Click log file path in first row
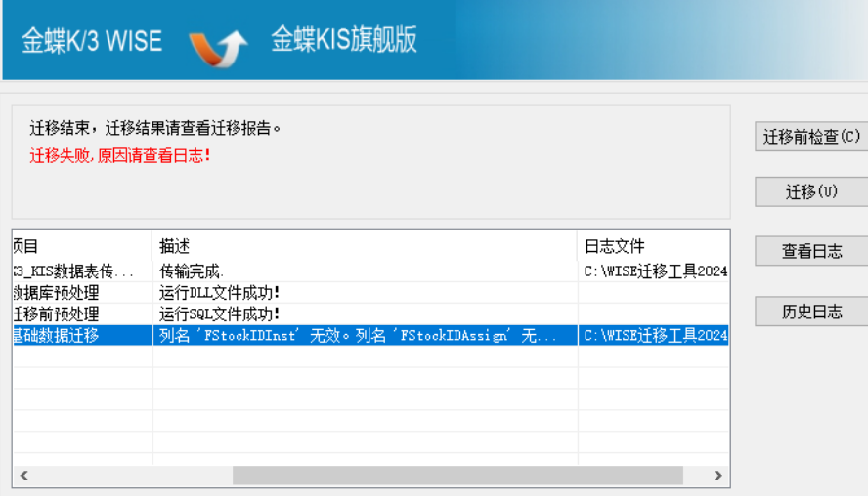 (656, 271)
